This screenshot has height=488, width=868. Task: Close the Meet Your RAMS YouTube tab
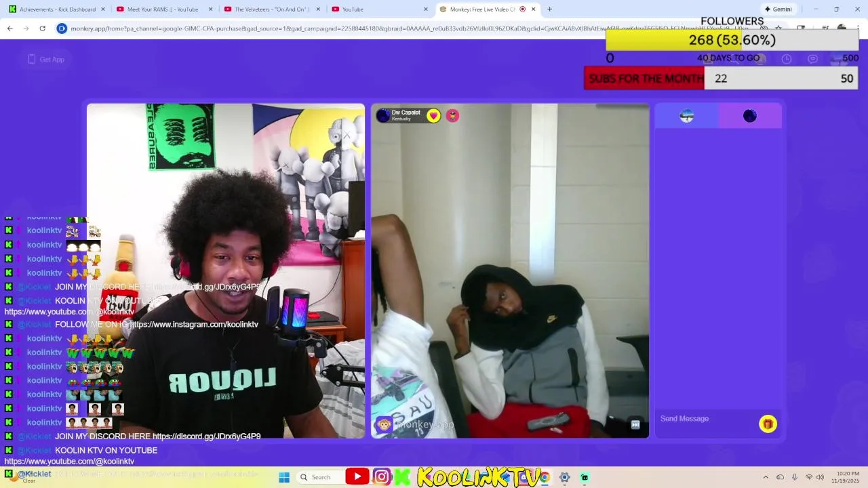[210, 9]
